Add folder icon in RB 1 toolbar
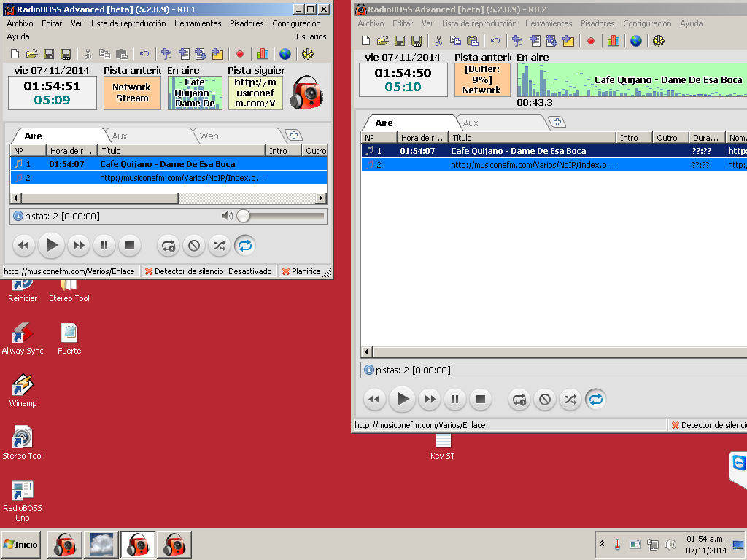Image resolution: width=747 pixels, height=560 pixels. point(217,54)
